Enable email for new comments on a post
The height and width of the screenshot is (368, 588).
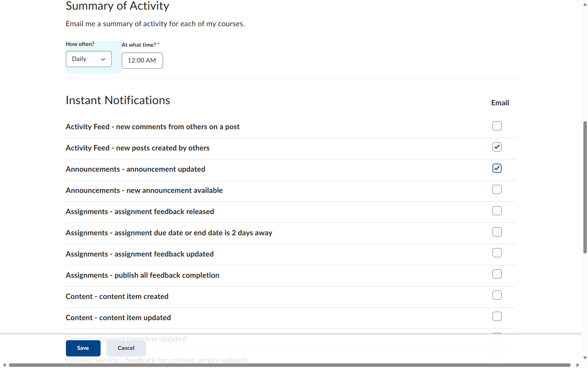click(497, 126)
